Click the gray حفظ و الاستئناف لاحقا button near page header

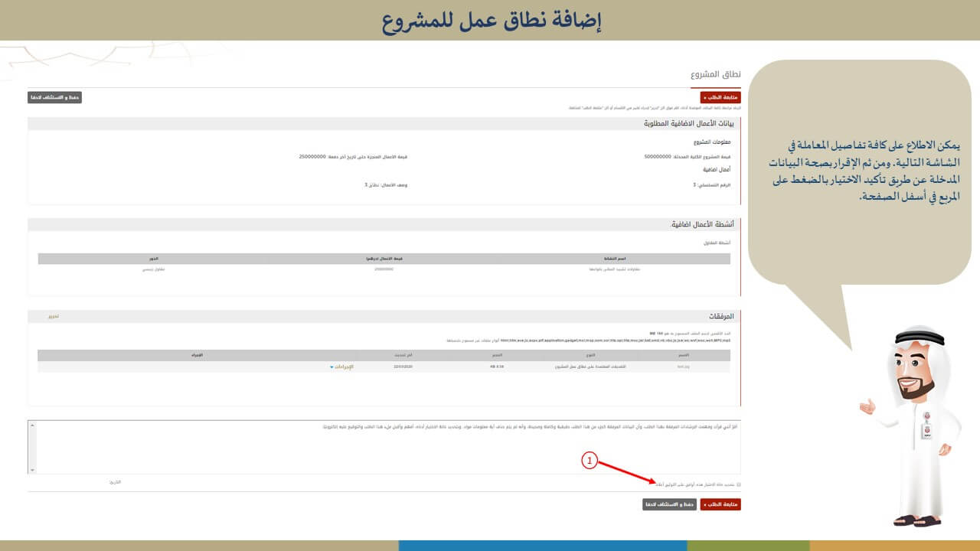(x=54, y=97)
